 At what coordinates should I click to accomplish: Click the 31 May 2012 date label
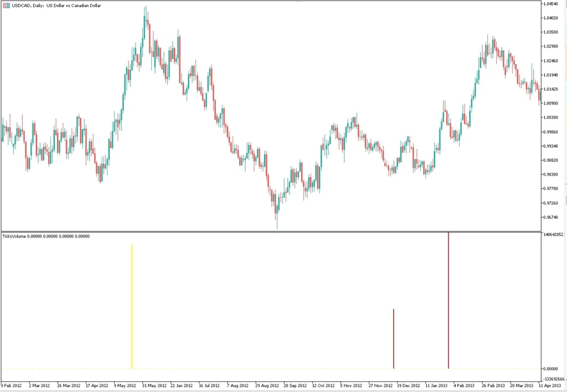click(154, 385)
